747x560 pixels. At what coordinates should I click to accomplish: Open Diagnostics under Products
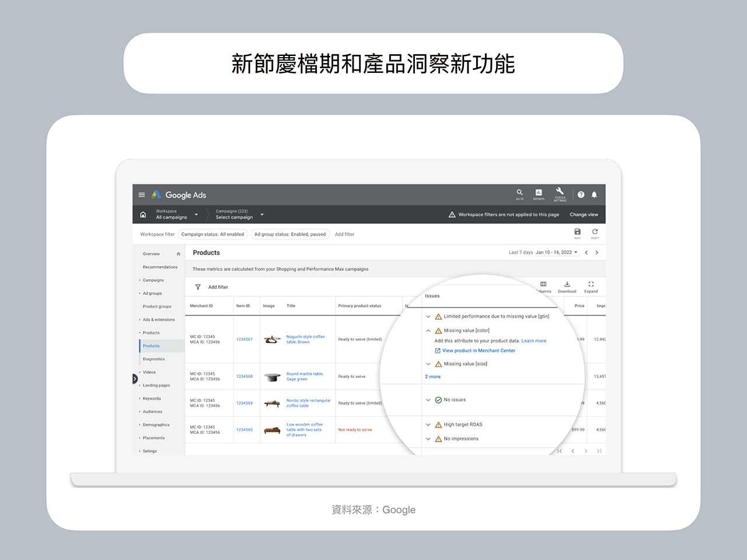[153, 359]
